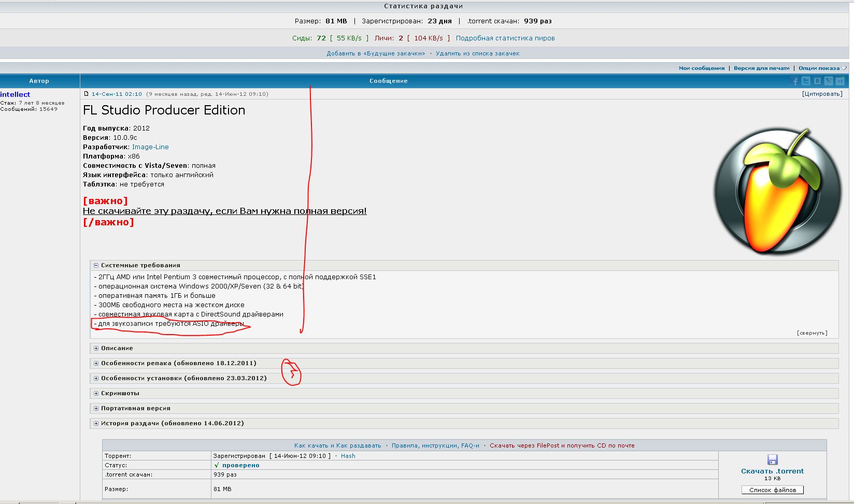
Task: Click the FL Studio fruit logo image
Action: (777, 191)
